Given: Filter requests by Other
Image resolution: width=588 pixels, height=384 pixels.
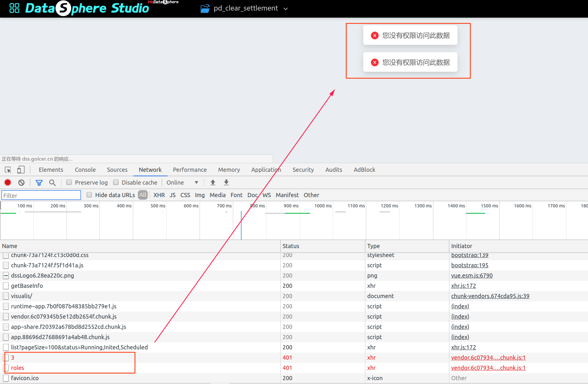Looking at the screenshot, I should [x=311, y=195].
